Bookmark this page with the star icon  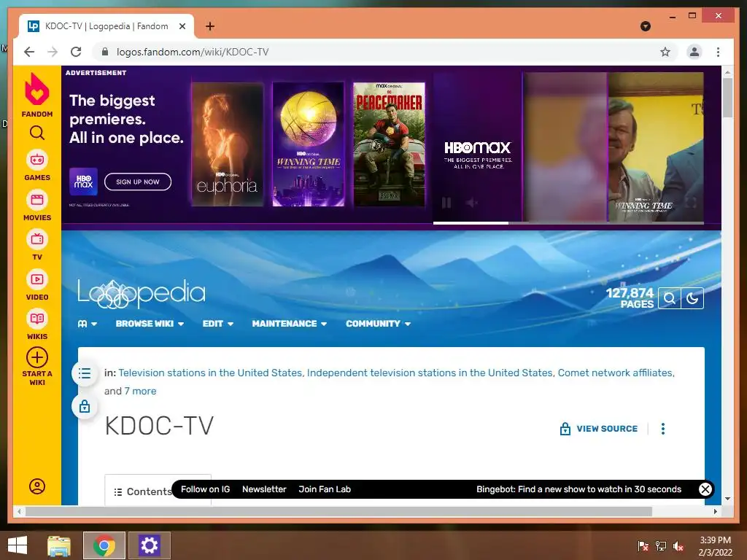click(665, 52)
